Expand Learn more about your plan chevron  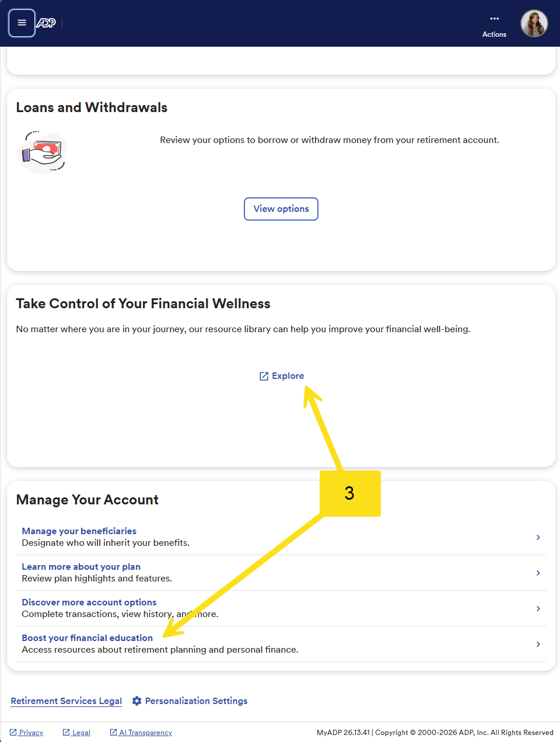coord(538,573)
